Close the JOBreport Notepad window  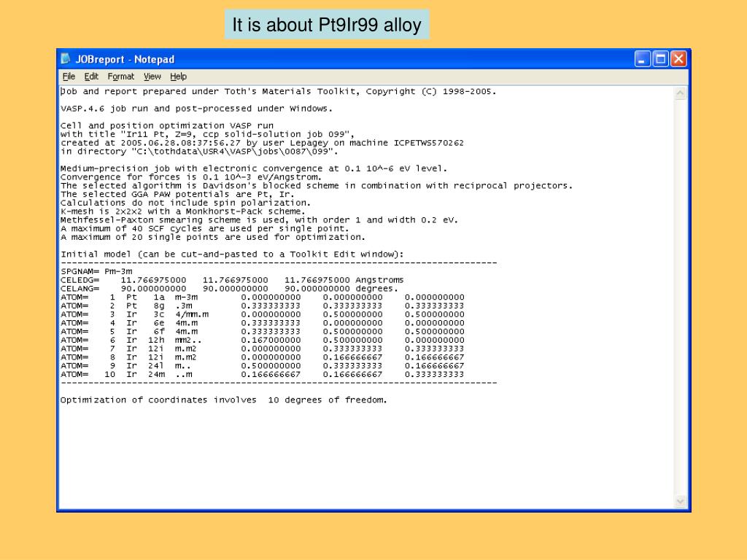678,59
